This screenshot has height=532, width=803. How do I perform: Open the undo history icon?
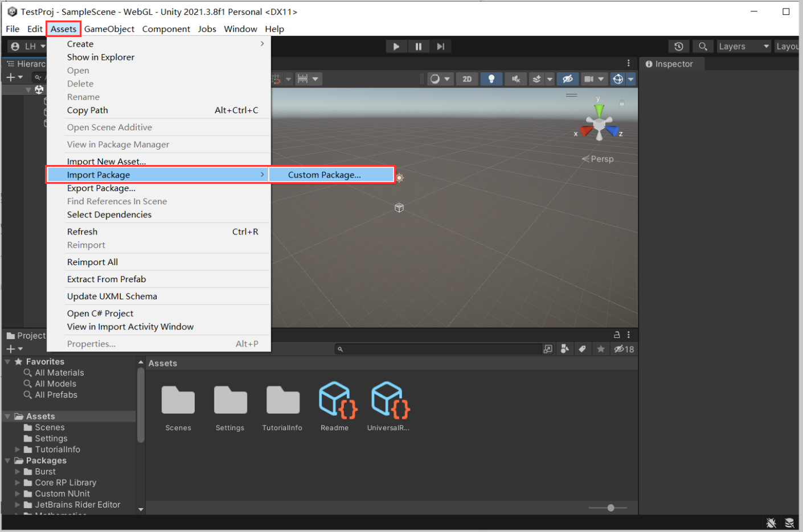[678, 47]
